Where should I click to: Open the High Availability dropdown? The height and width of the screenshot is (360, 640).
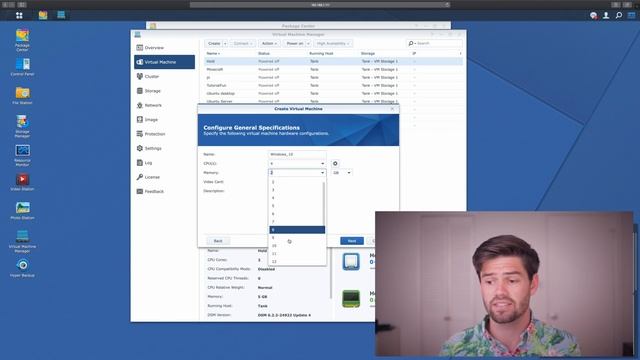click(333, 43)
